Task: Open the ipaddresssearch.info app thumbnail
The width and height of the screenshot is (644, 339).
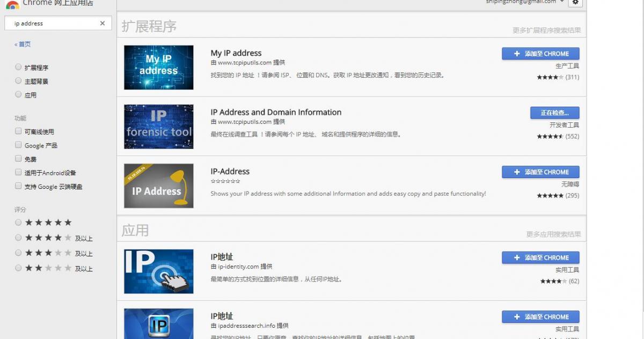Action: (x=159, y=323)
